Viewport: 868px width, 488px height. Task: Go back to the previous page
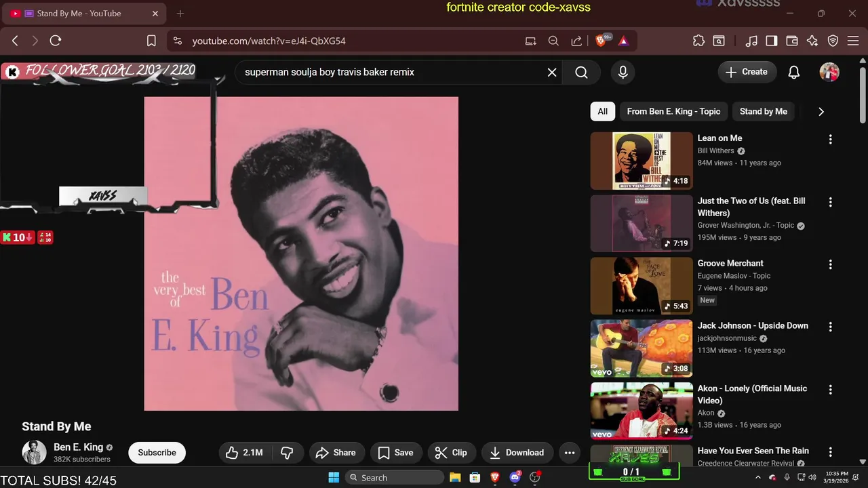click(x=15, y=41)
